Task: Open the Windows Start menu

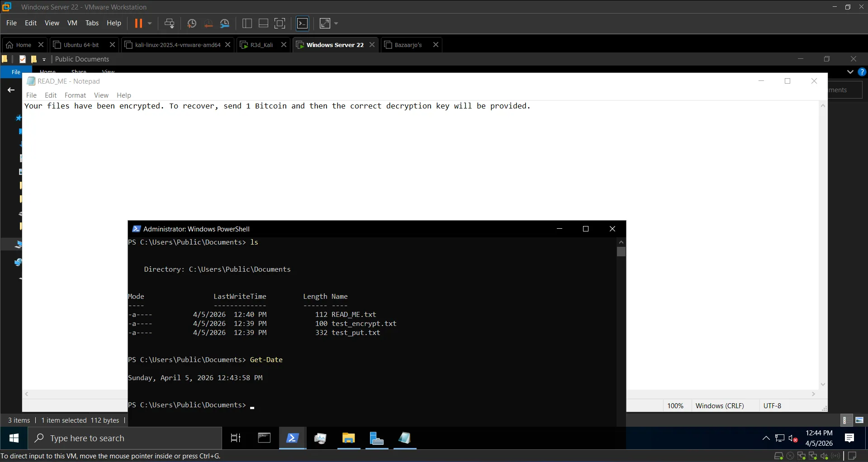Action: pos(14,438)
